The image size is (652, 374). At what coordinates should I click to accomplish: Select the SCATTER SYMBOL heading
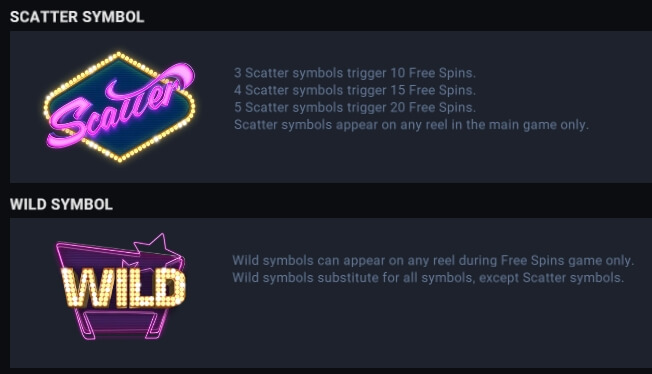(x=77, y=17)
